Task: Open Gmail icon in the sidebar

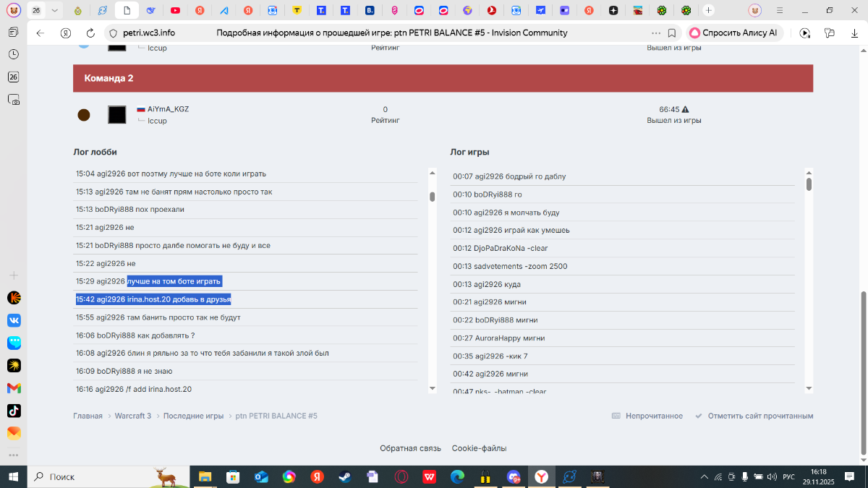Action: (x=14, y=388)
